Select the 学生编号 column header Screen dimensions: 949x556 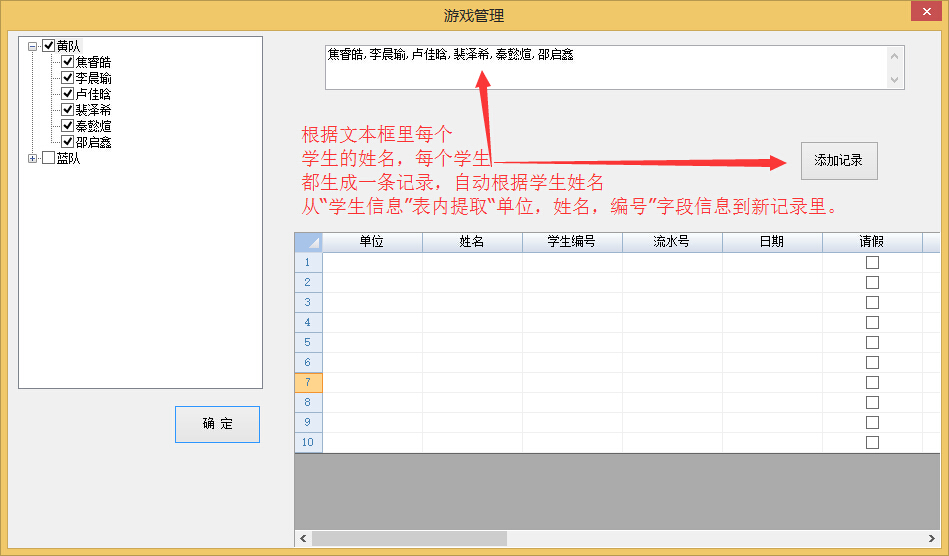pyautogui.click(x=572, y=242)
